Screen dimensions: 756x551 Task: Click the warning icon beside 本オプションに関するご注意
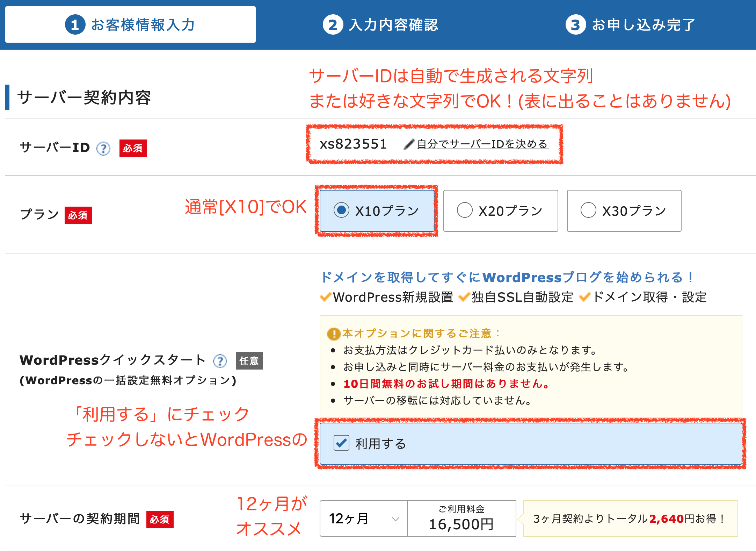coord(334,334)
